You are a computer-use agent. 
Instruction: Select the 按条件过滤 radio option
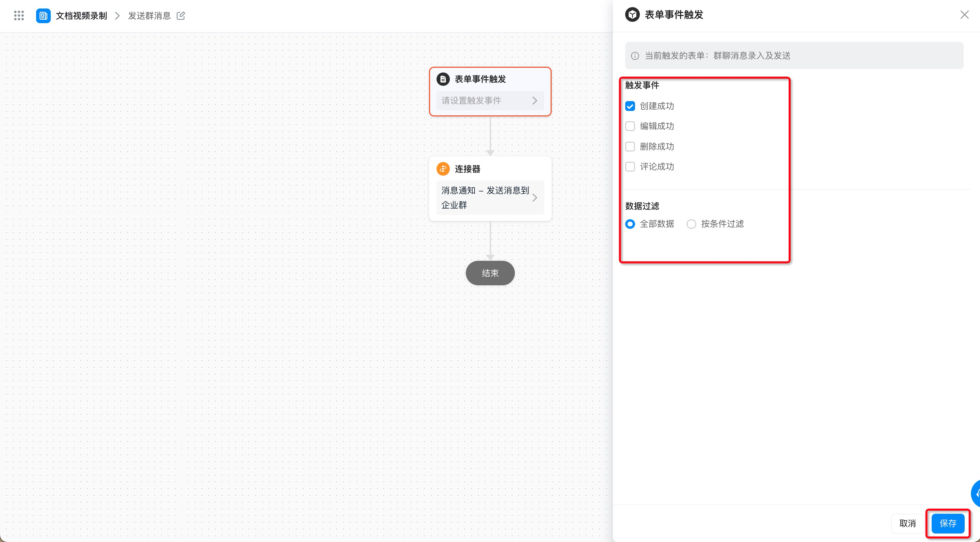tap(691, 224)
